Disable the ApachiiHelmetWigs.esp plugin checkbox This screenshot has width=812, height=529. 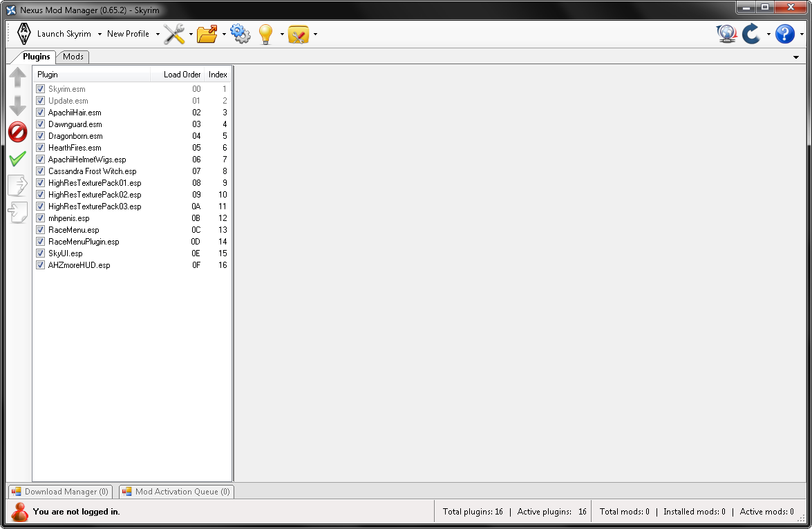coord(40,160)
